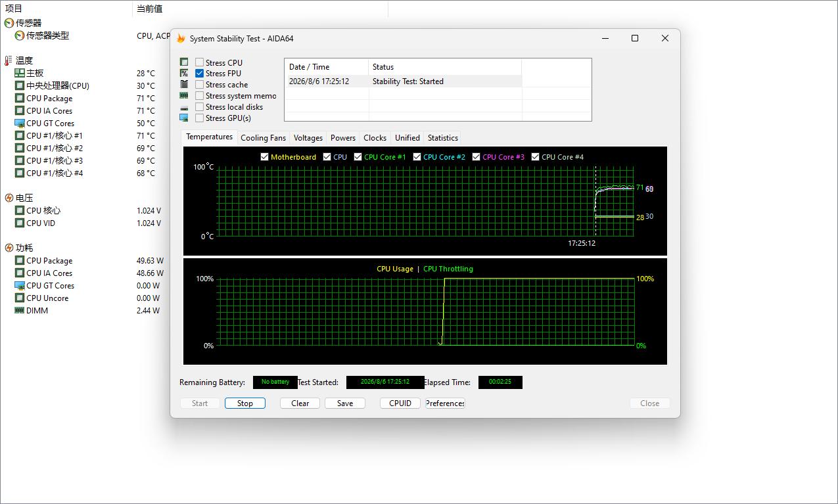Click the Stress cache chip icon
Viewport: 838px width, 504px height.
[184, 85]
